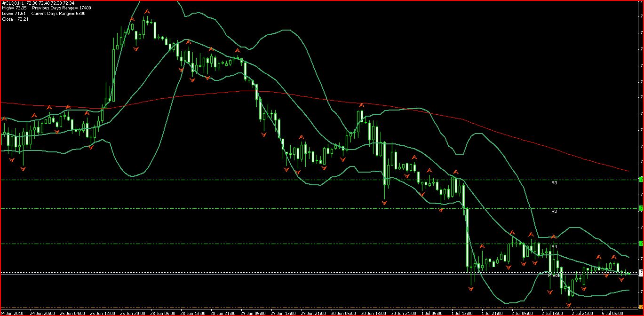Click the 30 Jun 21:00 time label
Screen dimensions: 644x316
coord(404,313)
